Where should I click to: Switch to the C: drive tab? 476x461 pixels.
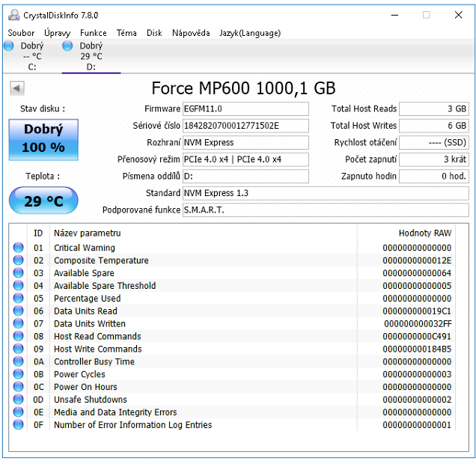(x=32, y=56)
